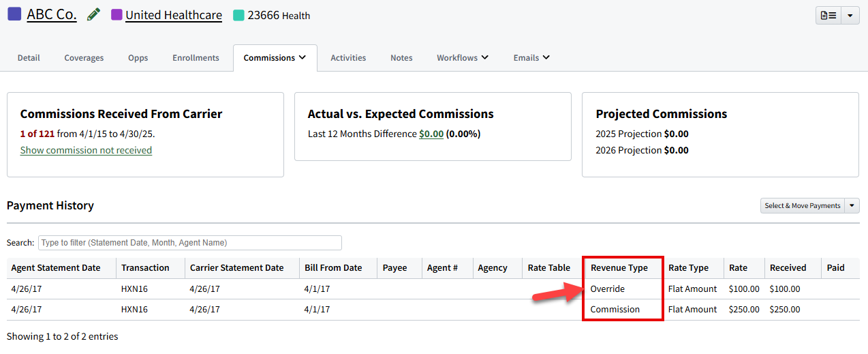Click the green pencil edit icon
The image size is (868, 354).
click(93, 14)
